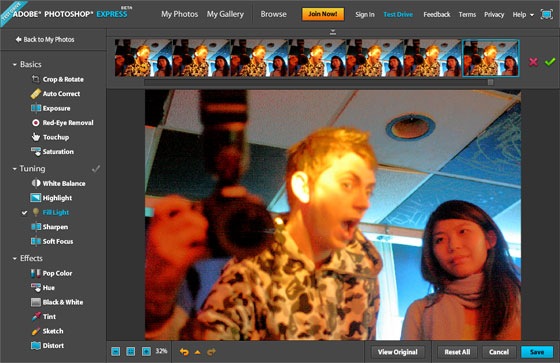
Task: Click the undo arrow icon
Action: click(184, 352)
